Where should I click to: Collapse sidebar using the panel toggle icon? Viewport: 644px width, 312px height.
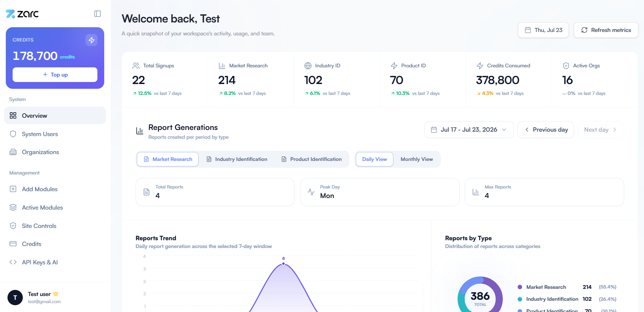pos(97,14)
